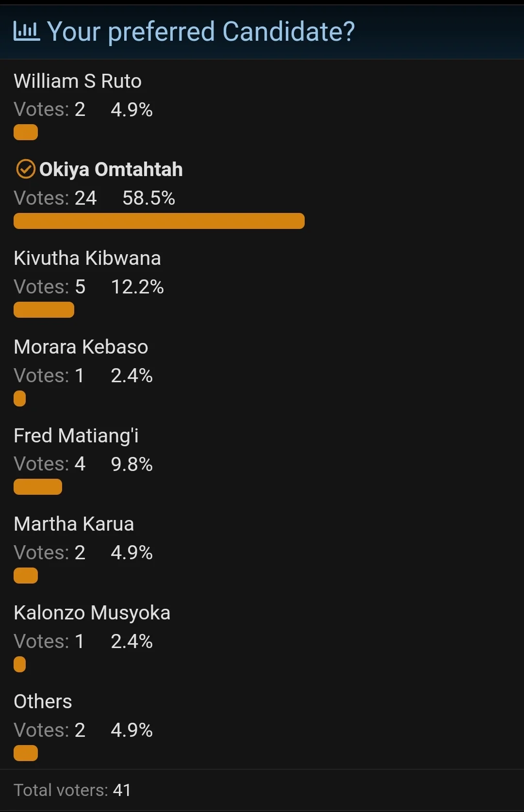Screen dimensions: 524x812
Task: Choose the Kalonzo Musyoka option
Action: 92,613
